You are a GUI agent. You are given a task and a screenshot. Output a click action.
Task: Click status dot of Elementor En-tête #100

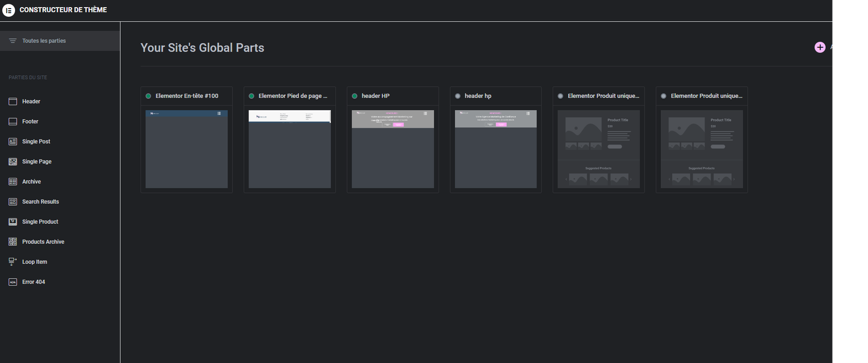click(148, 96)
